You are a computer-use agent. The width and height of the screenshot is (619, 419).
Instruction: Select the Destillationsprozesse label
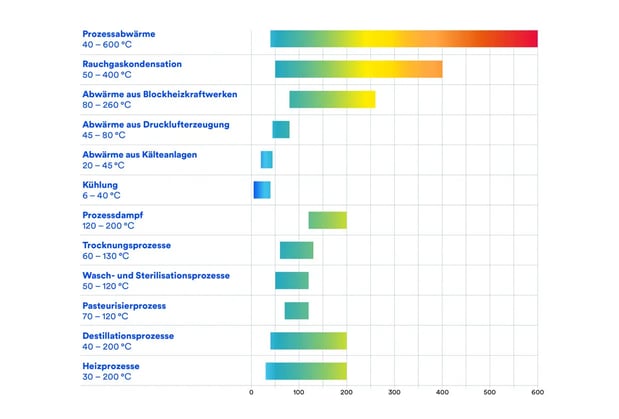point(127,336)
